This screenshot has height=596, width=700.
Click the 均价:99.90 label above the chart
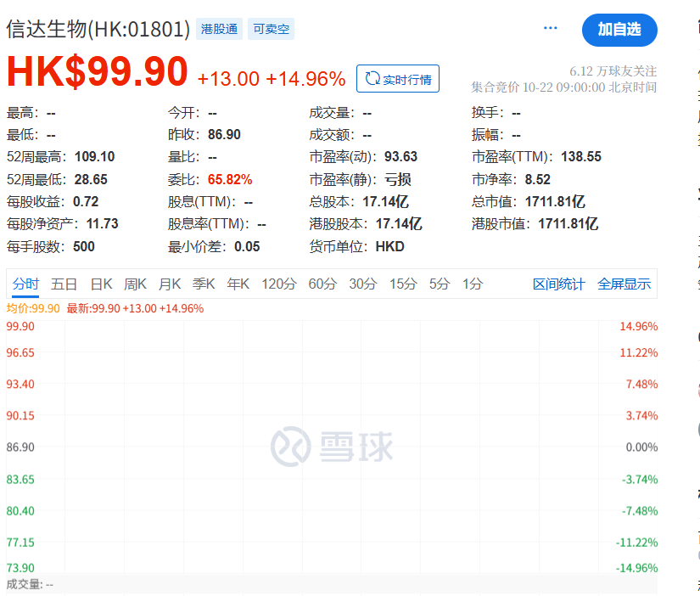point(33,309)
